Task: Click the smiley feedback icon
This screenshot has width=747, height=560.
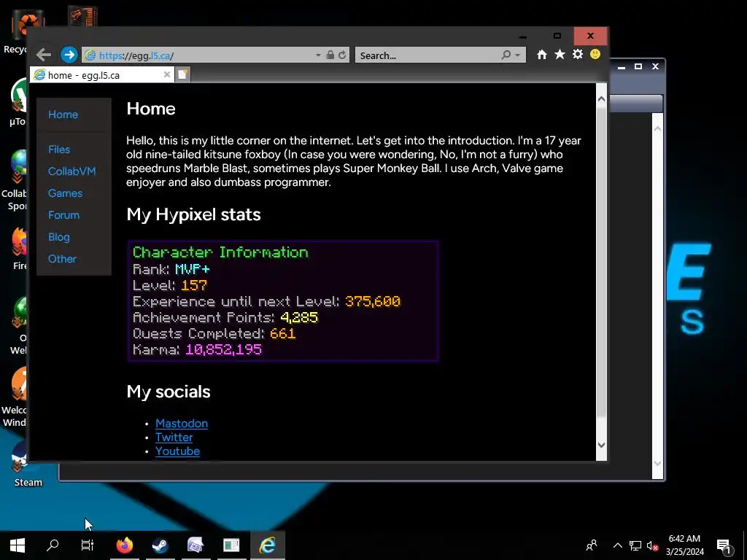Action: click(x=595, y=54)
